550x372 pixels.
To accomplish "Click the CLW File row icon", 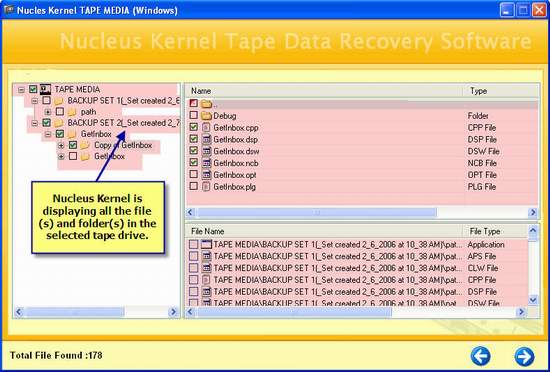I will [207, 268].
